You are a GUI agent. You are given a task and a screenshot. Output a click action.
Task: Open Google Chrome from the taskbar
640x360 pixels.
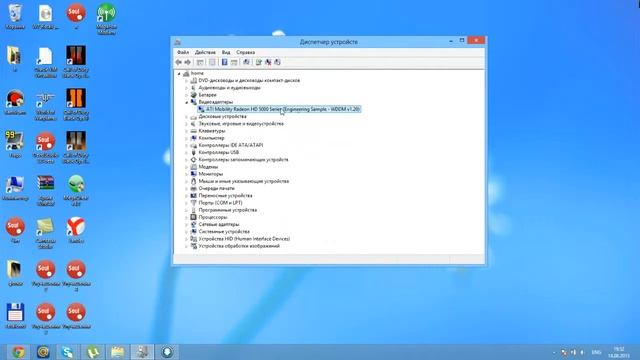(x=18, y=352)
